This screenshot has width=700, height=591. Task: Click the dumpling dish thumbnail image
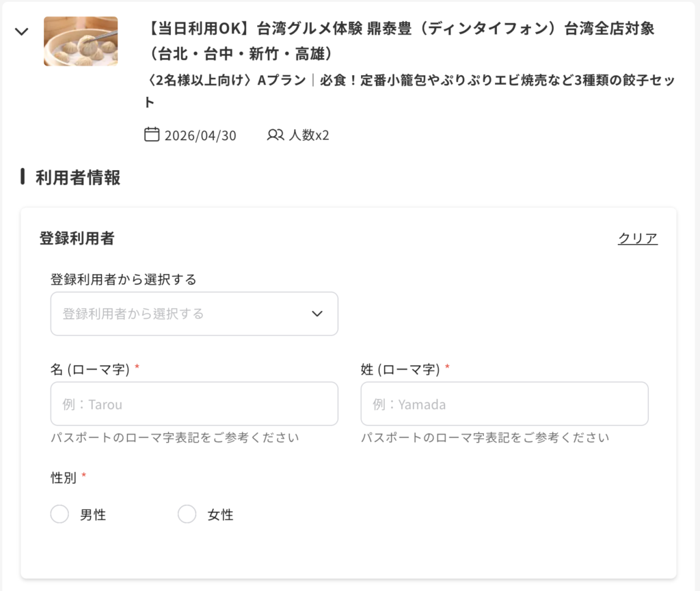pos(81,41)
